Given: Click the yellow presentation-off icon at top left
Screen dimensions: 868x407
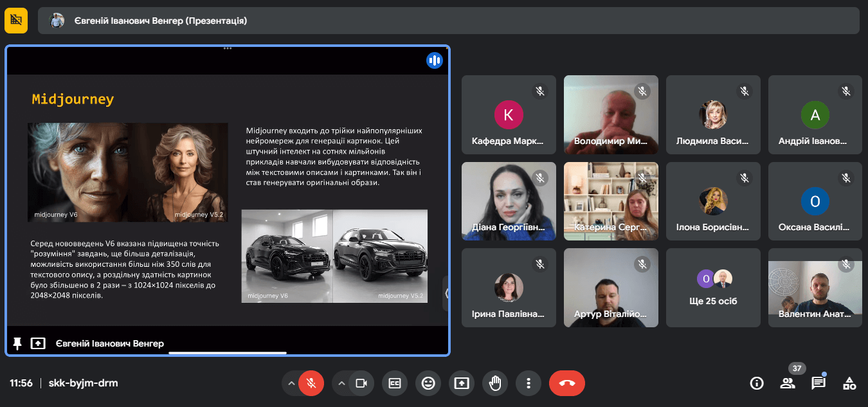Looking at the screenshot, I should [x=16, y=21].
